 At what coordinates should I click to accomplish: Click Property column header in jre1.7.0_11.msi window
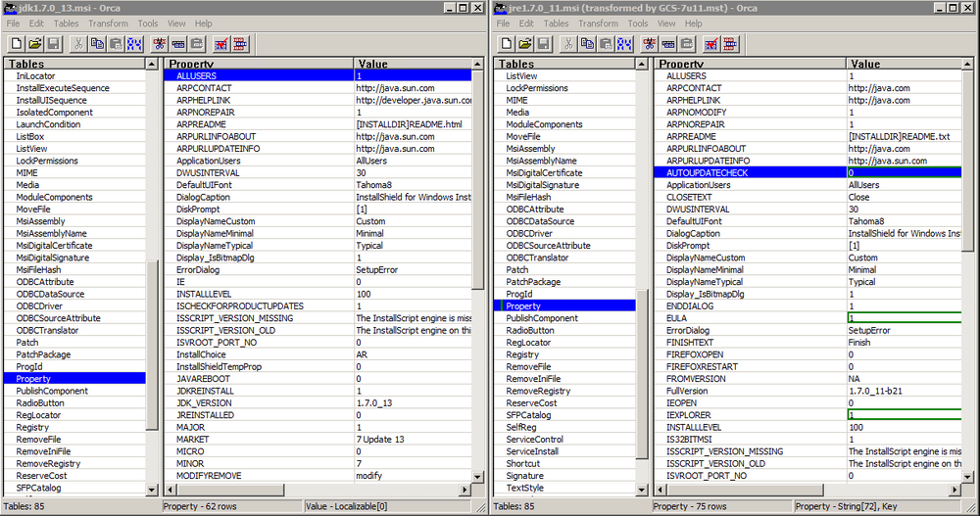749,64
